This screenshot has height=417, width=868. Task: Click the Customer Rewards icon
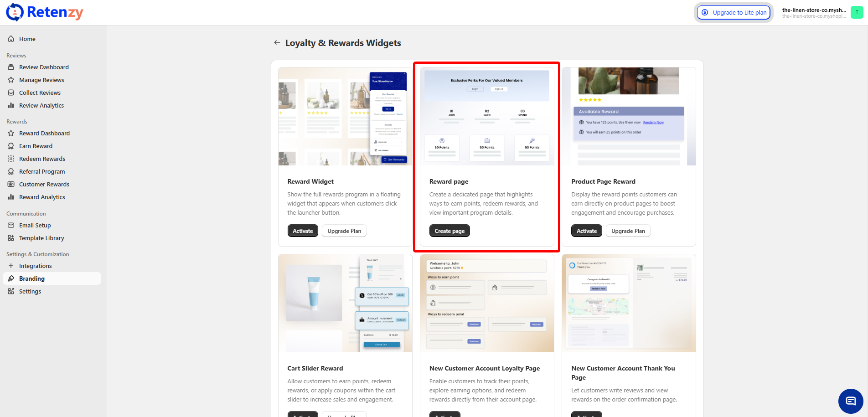click(x=11, y=184)
